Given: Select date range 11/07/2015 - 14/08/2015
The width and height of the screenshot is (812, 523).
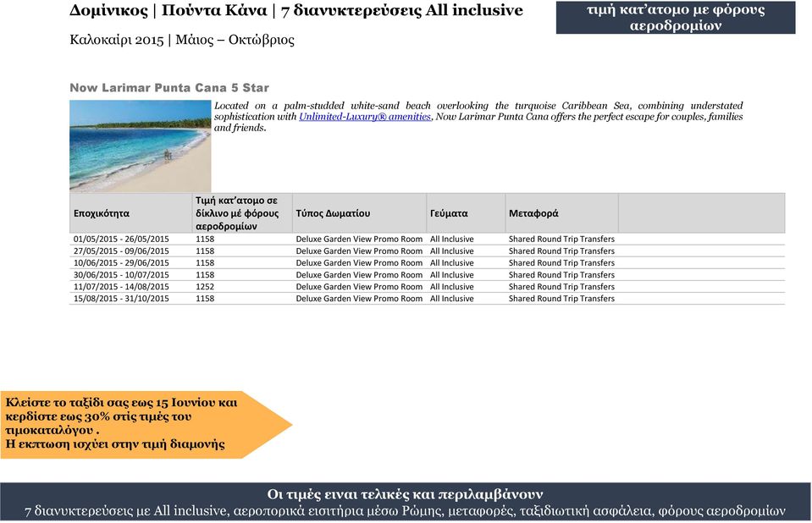Looking at the screenshot, I should pyautogui.click(x=121, y=287).
